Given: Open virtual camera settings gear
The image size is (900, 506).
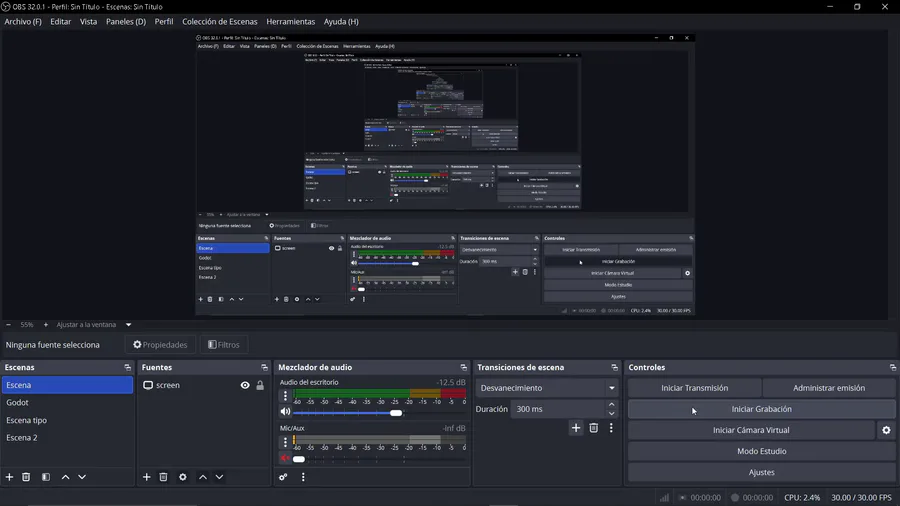Looking at the screenshot, I should click(x=886, y=430).
